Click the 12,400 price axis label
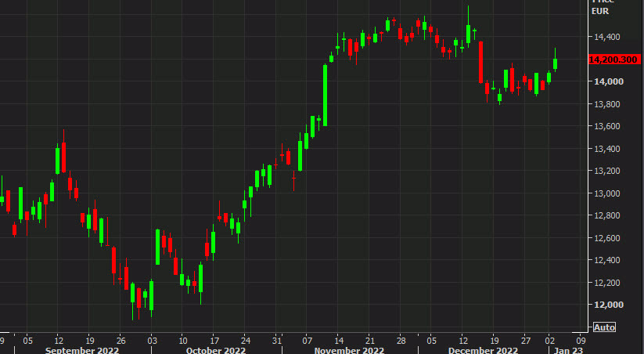The height and width of the screenshot is (354, 644). [606, 260]
